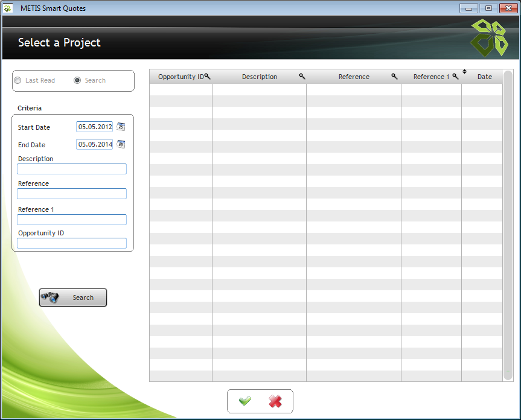This screenshot has height=420, width=521.
Task: Confirm selection with the green checkmark
Action: 245,401
